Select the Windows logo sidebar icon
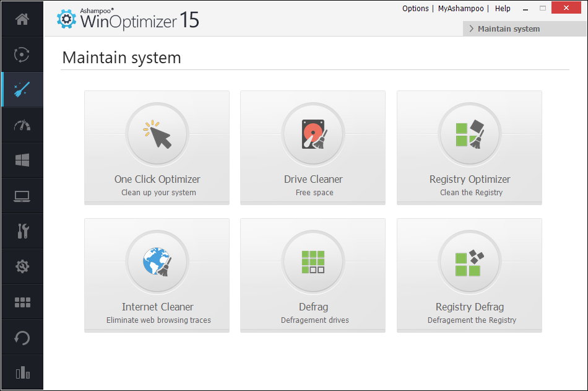 [22, 160]
